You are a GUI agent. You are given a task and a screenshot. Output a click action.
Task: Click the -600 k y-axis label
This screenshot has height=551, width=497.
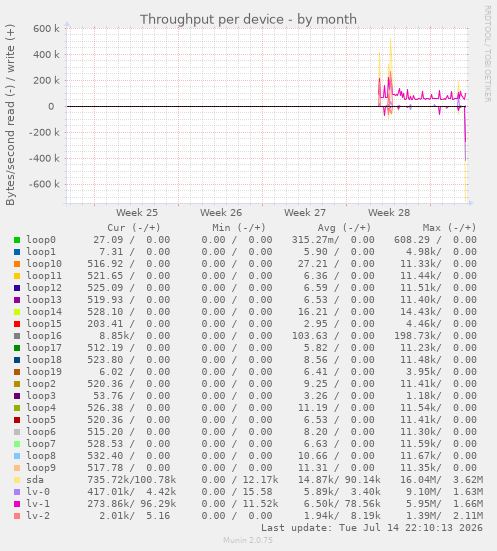point(44,184)
